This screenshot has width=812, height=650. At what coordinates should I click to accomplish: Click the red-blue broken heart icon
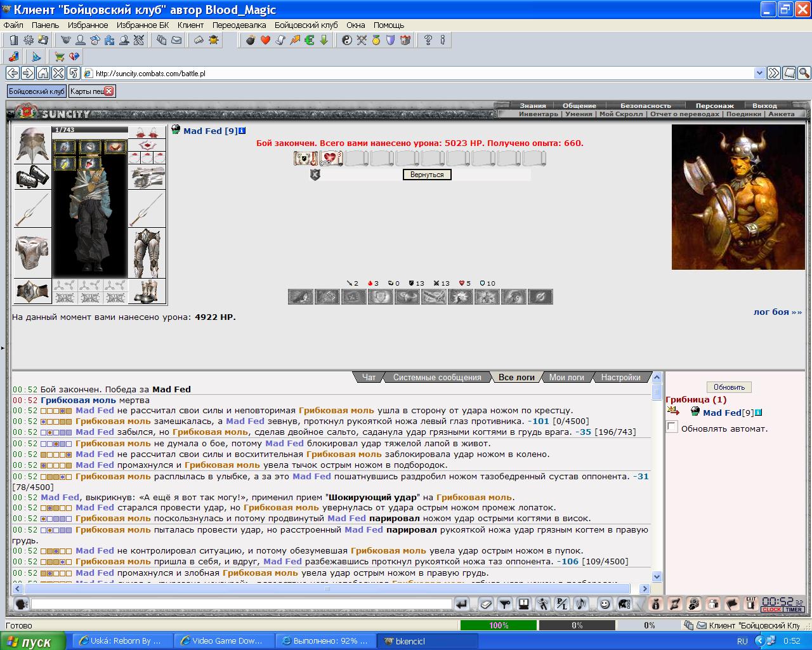click(x=74, y=56)
